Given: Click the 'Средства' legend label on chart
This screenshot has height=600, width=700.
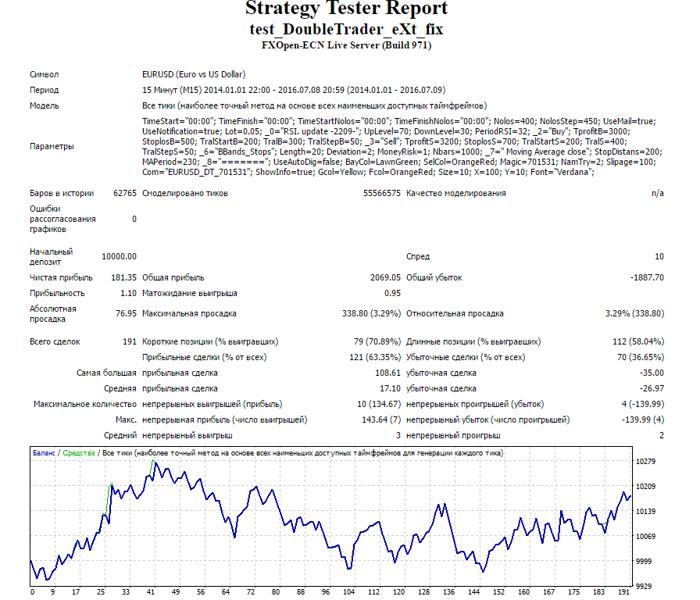Looking at the screenshot, I should pos(79,453).
